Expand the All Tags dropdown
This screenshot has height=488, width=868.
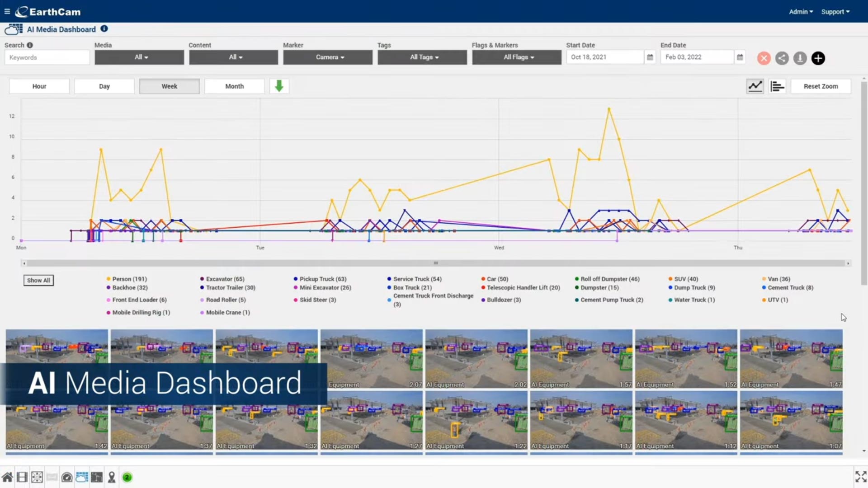422,57
